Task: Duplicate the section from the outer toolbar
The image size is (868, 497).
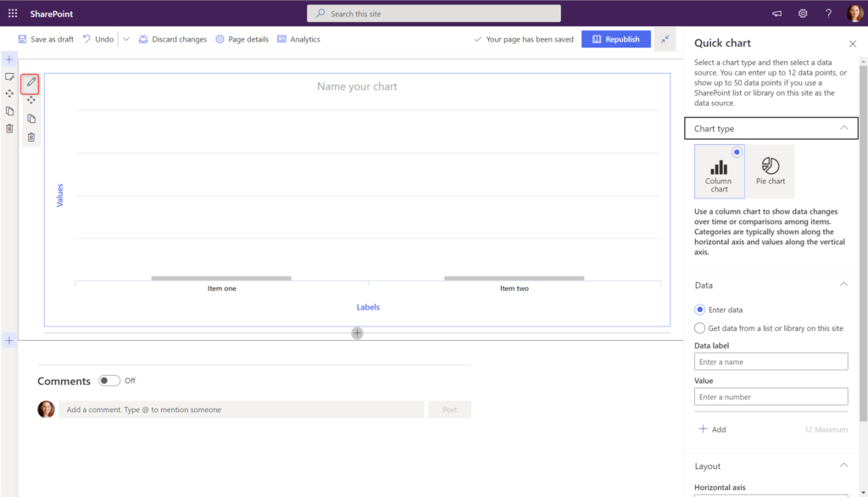Action: click(9, 111)
